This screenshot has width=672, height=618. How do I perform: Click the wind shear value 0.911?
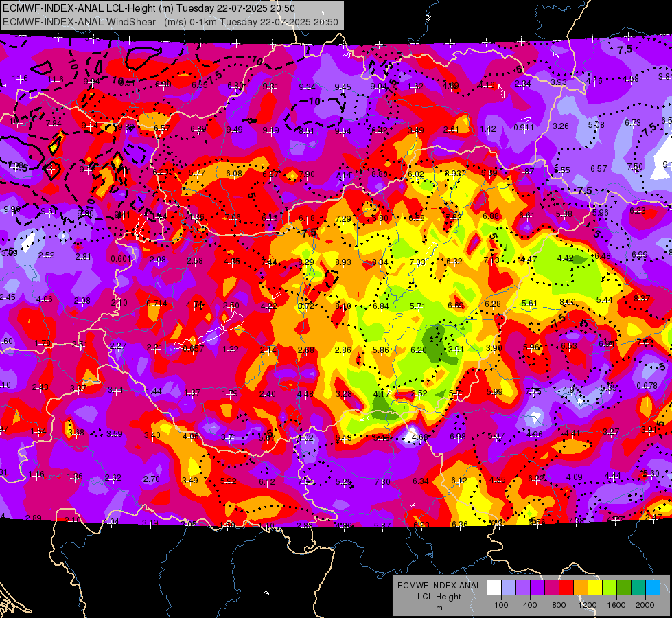tap(524, 127)
